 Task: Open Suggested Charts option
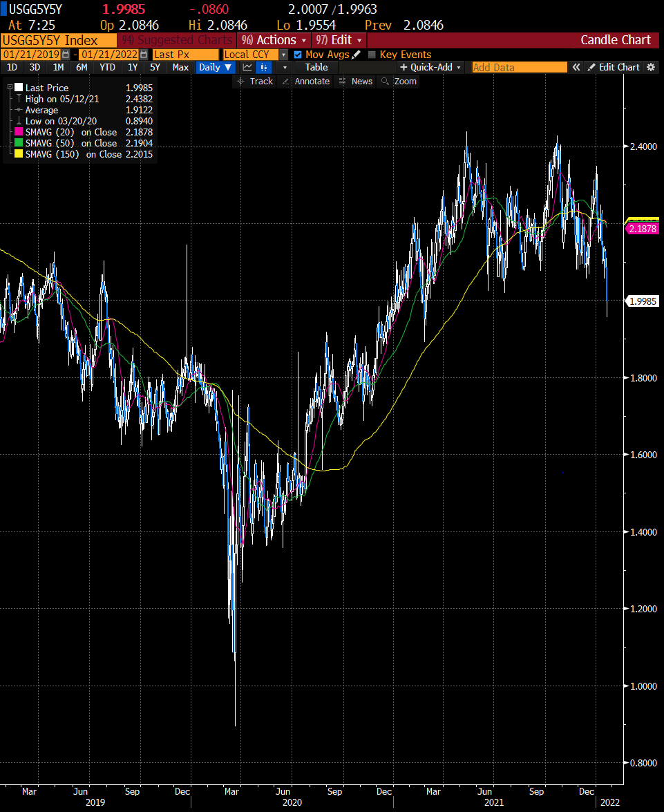[x=177, y=40]
